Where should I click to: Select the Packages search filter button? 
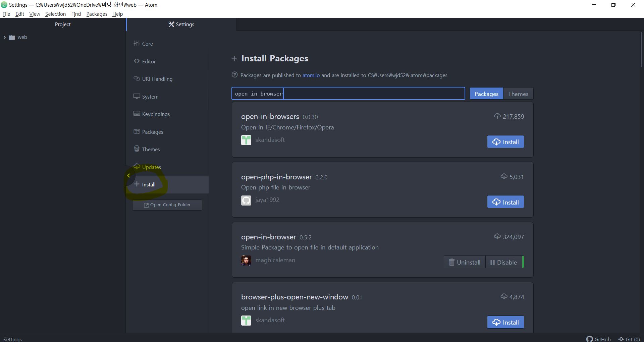486,94
